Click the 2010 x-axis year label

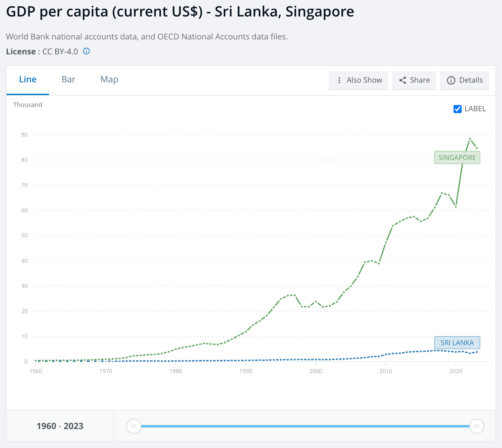point(386,371)
